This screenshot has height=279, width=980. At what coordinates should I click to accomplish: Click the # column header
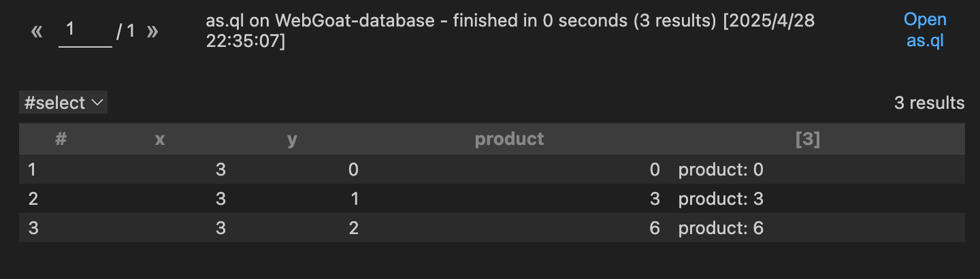(x=61, y=139)
